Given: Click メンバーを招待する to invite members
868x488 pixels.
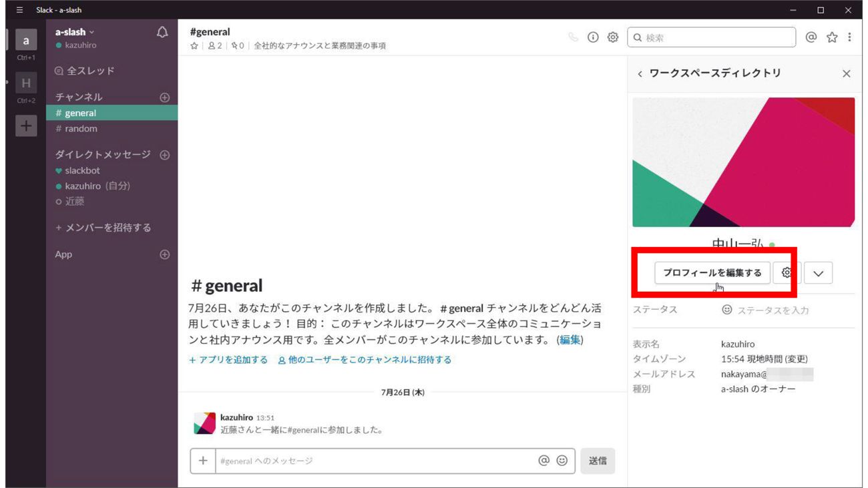Looking at the screenshot, I should click(x=103, y=228).
